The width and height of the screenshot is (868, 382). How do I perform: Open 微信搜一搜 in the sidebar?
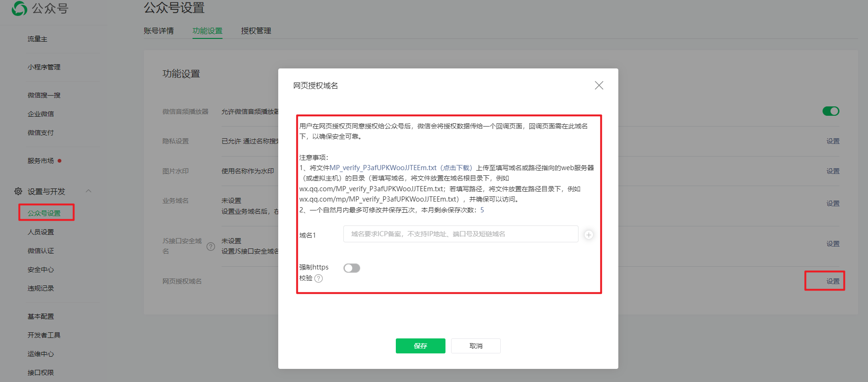[x=44, y=95]
